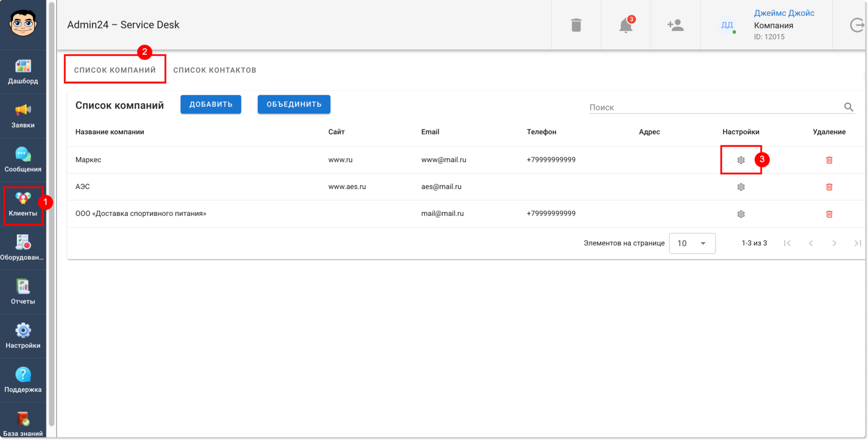Switch to Список компаний tab

tap(115, 70)
